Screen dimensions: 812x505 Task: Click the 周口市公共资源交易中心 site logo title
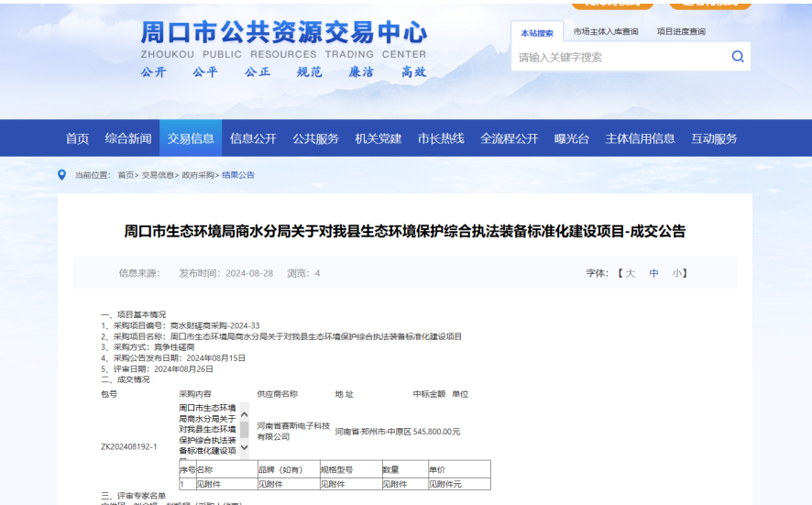(x=284, y=33)
